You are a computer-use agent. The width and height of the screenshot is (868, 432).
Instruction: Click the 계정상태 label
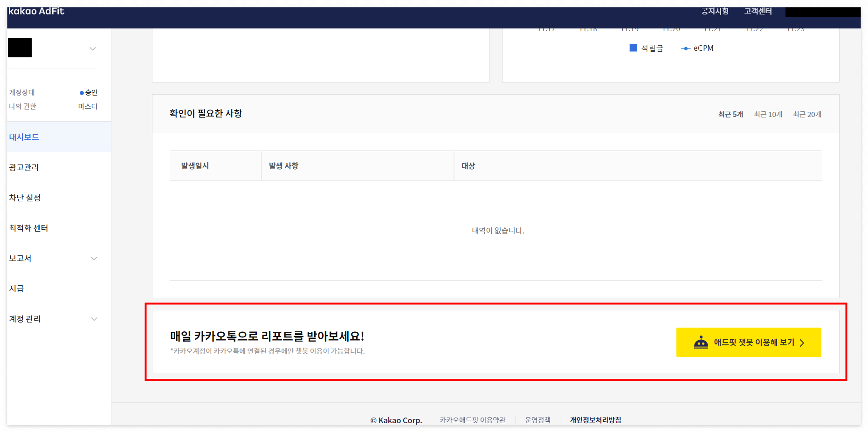[22, 92]
